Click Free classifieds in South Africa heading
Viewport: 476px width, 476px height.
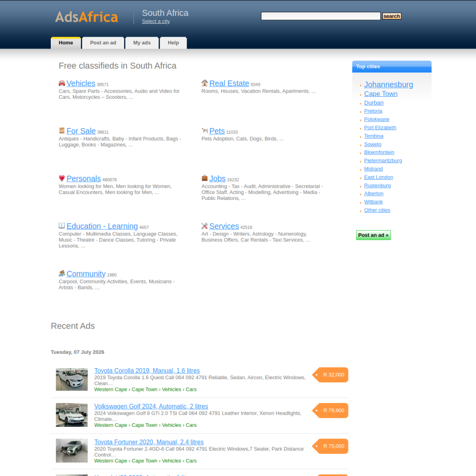pyautogui.click(x=117, y=66)
